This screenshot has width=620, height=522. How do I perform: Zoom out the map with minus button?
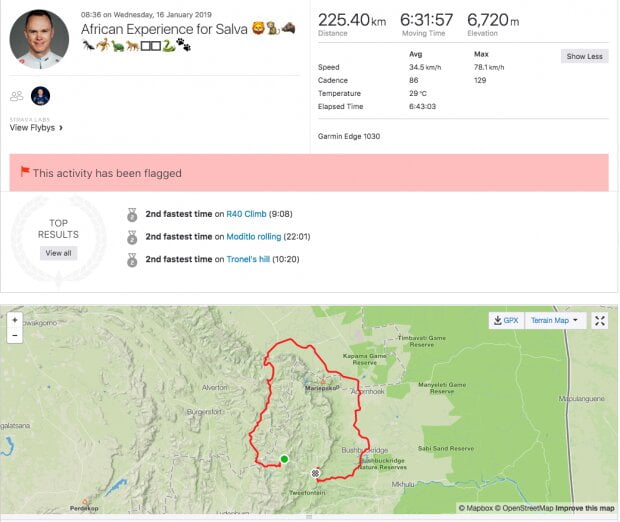click(15, 335)
